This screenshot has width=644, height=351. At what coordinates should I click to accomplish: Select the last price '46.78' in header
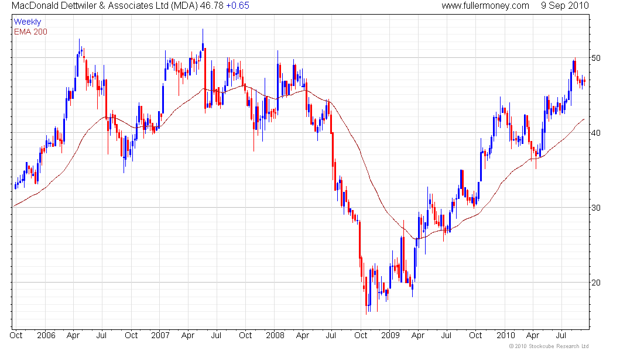tap(211, 6)
